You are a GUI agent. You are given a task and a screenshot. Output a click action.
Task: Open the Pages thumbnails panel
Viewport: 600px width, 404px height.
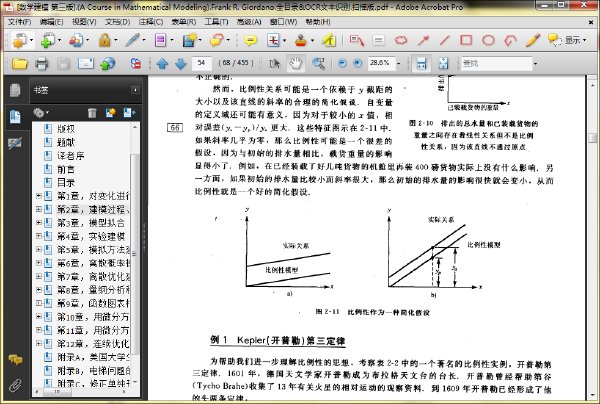[15, 90]
